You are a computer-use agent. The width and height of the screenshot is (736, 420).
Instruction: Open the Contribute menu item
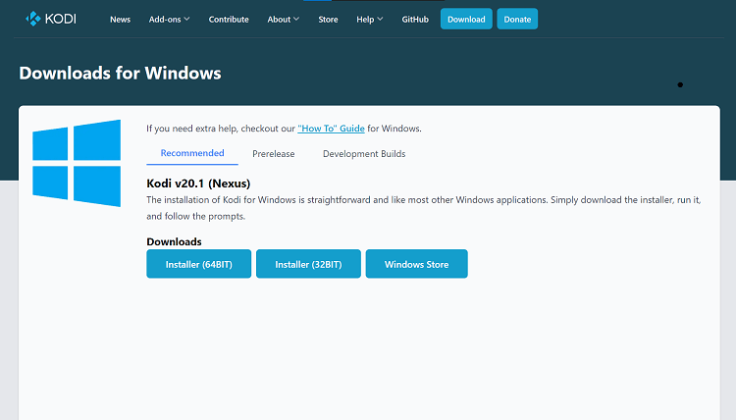click(x=229, y=19)
